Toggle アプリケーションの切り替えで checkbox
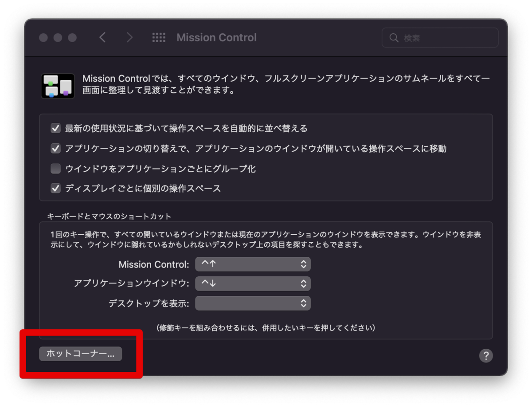The width and height of the screenshot is (532, 406). click(x=55, y=149)
